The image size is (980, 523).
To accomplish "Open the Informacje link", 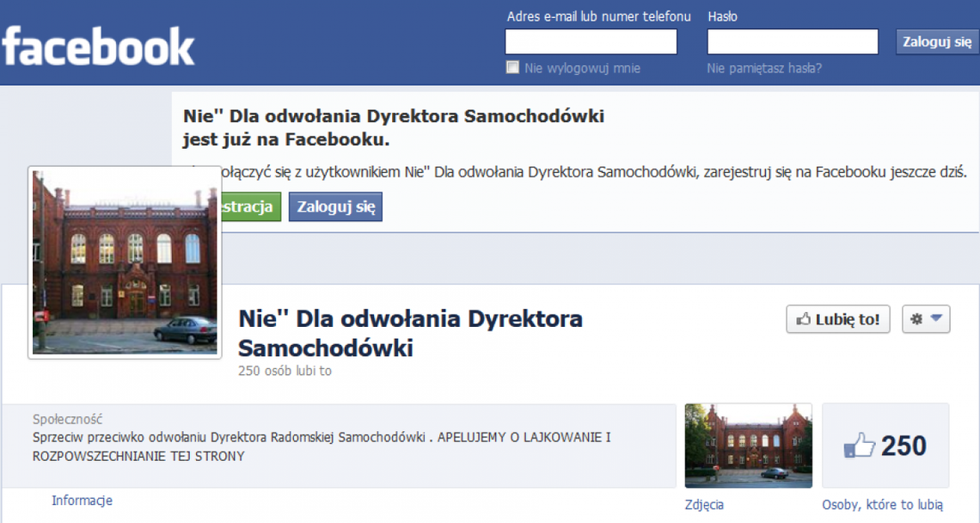I will coord(82,500).
